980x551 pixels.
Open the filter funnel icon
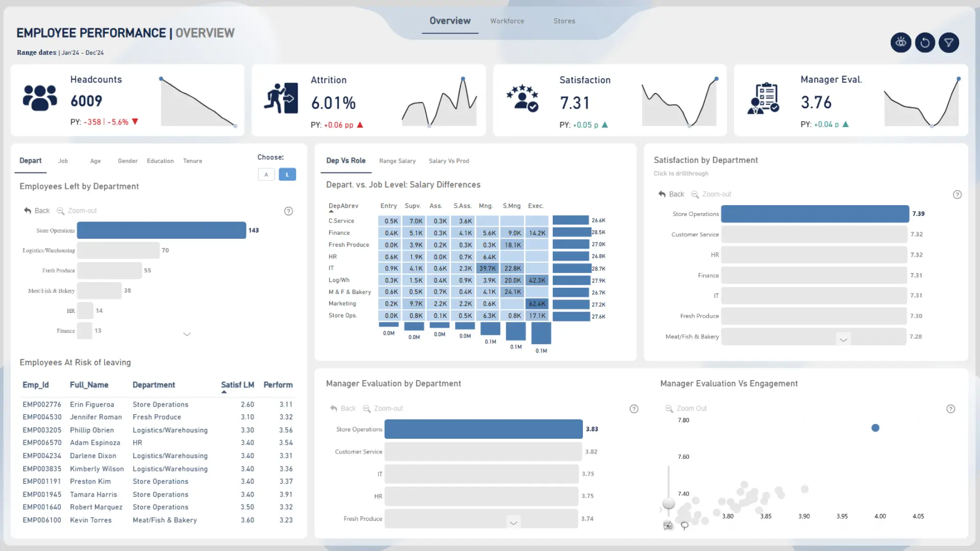948,43
